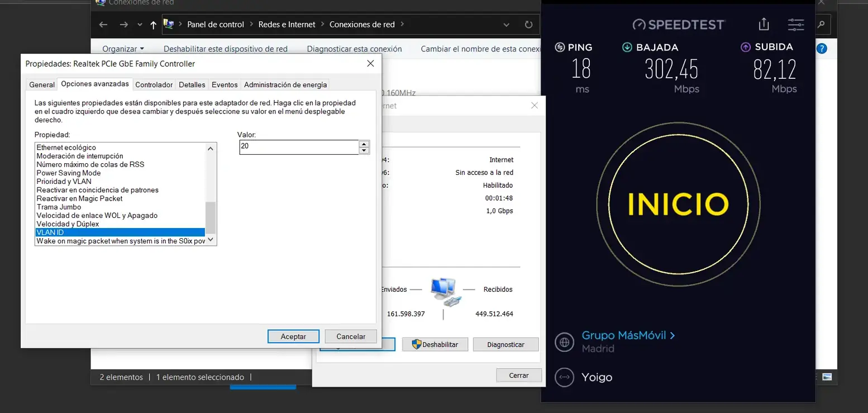Open the address bar history dropdown

[x=507, y=25]
